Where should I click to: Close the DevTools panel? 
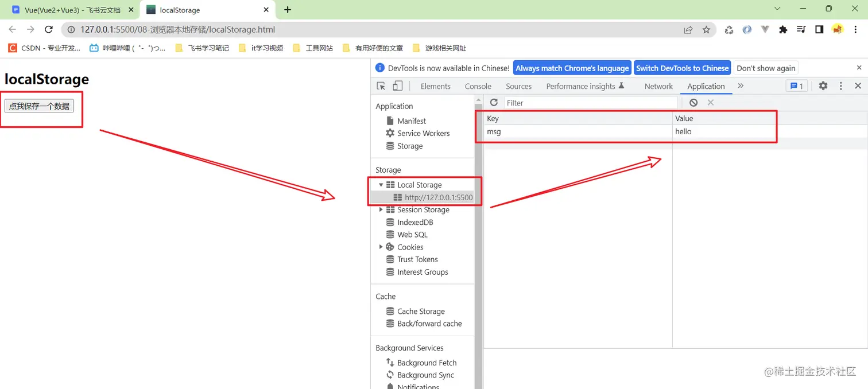tap(858, 86)
